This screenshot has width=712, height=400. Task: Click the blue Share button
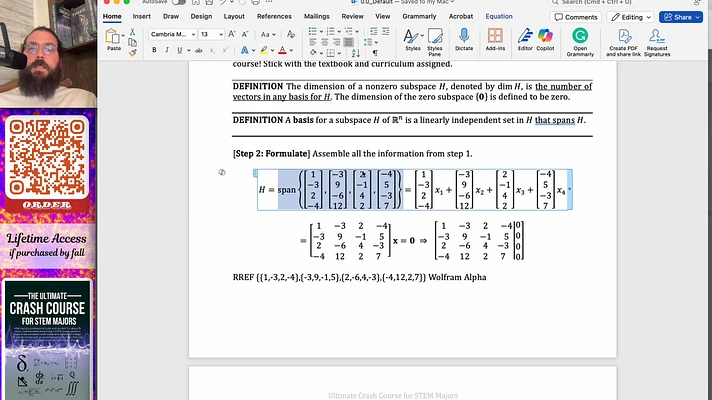pos(681,17)
